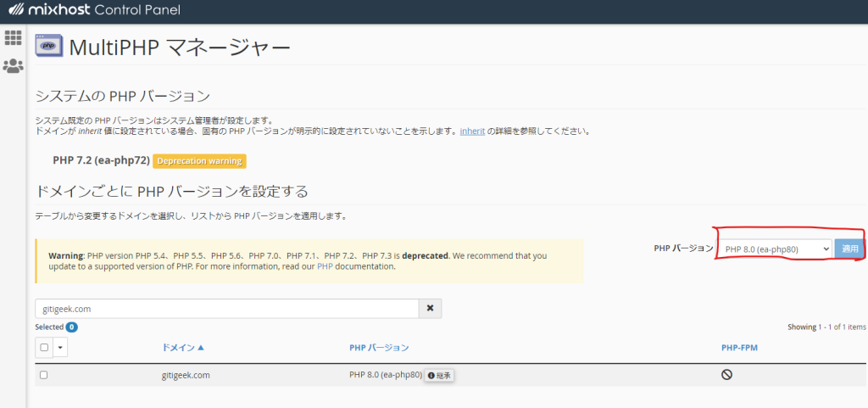868x408 pixels.
Task: Follow the PHP documentation link in warning
Action: pyautogui.click(x=325, y=266)
